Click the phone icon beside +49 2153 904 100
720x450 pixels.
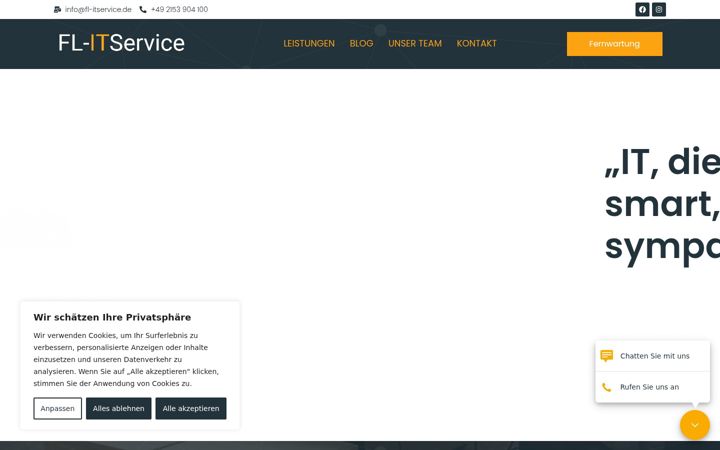click(143, 9)
